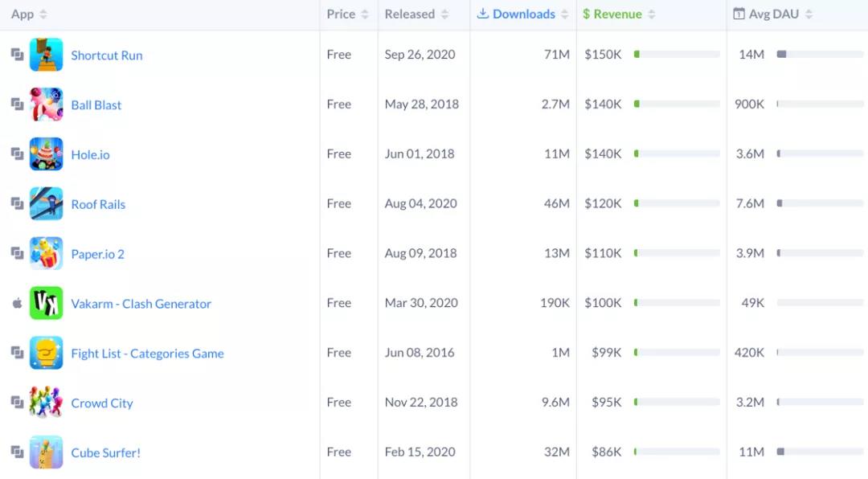Screen dimensions: 868x479
Task: Sort table by App column arrows
Action: coord(43,14)
